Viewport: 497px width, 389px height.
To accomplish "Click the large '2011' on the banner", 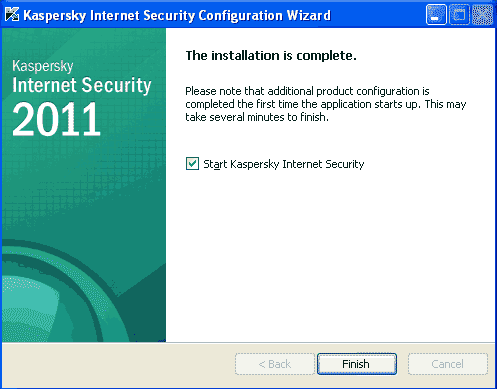I will (x=56, y=119).
